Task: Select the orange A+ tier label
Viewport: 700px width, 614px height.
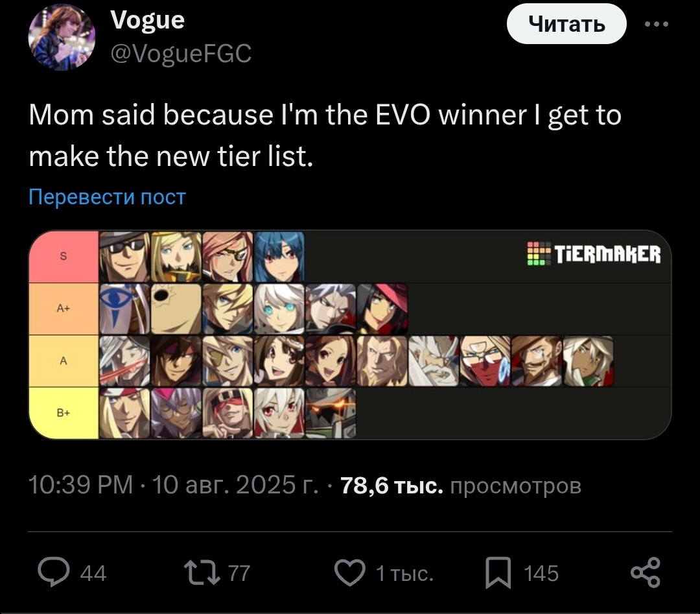Action: point(63,309)
